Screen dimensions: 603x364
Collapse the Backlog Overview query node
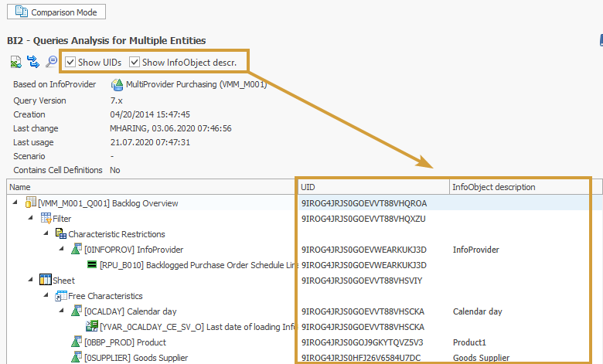17,203
